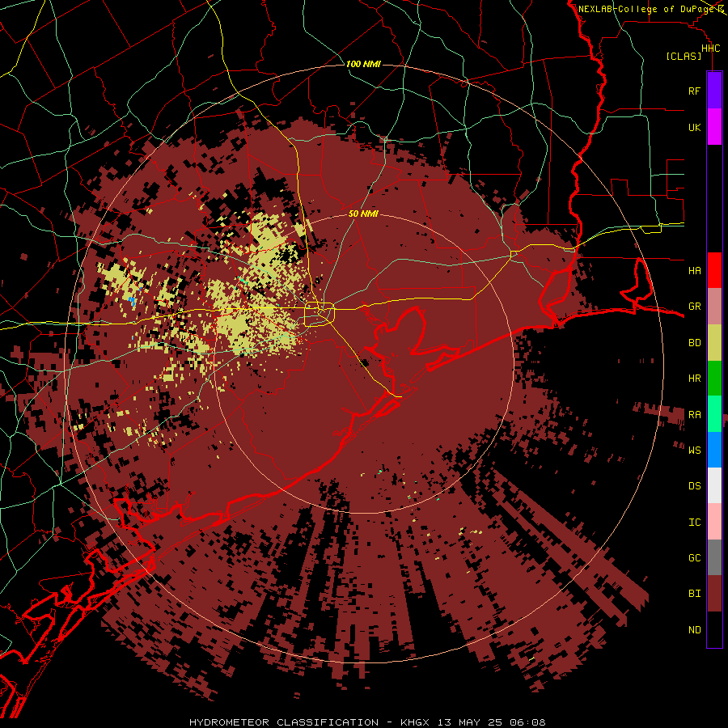This screenshot has width=728, height=728.
Task: Click the WS legend label
Action: 694,450
